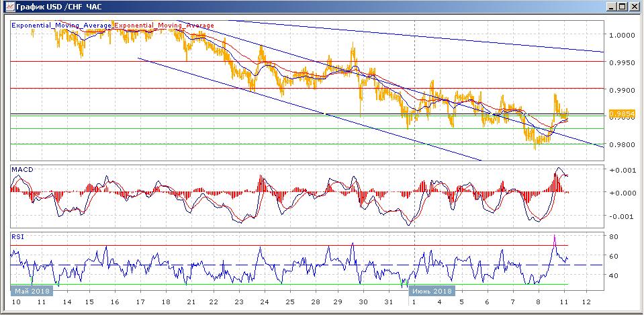Select the blue Exponential_Moving_Average legend label
This screenshot has height=315, width=644.
click(x=62, y=26)
